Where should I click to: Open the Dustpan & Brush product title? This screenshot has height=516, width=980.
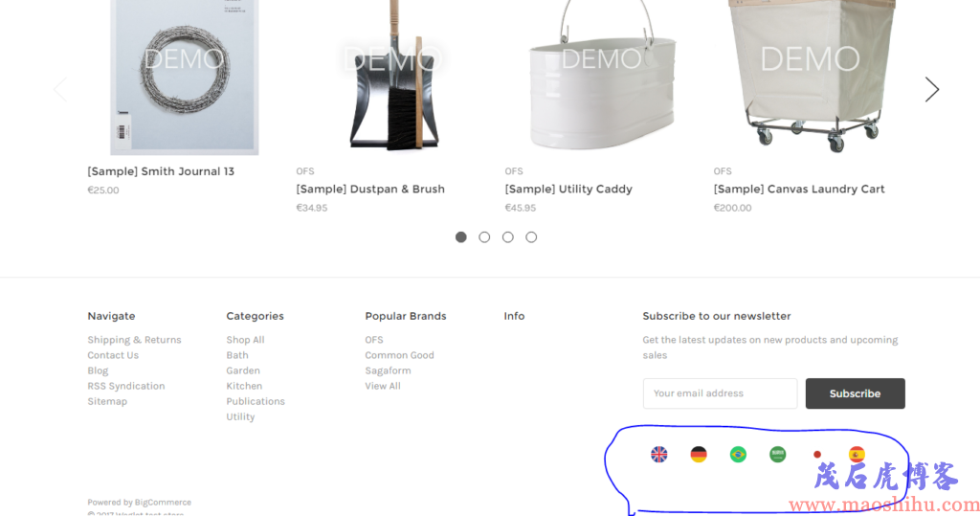pyautogui.click(x=370, y=189)
